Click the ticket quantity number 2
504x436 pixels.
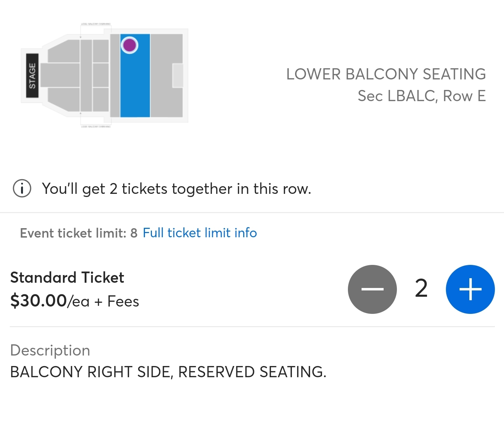click(x=421, y=289)
